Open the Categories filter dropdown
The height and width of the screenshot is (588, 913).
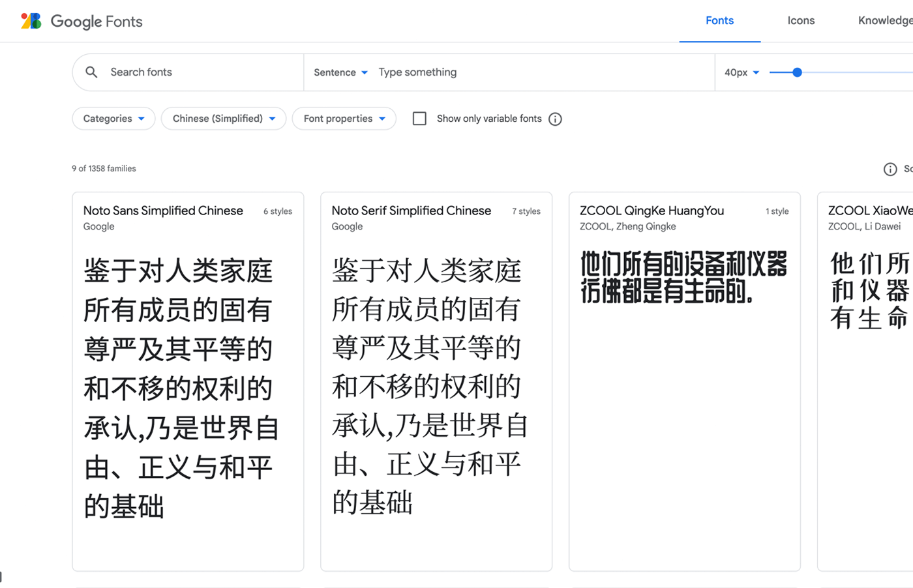(x=113, y=119)
